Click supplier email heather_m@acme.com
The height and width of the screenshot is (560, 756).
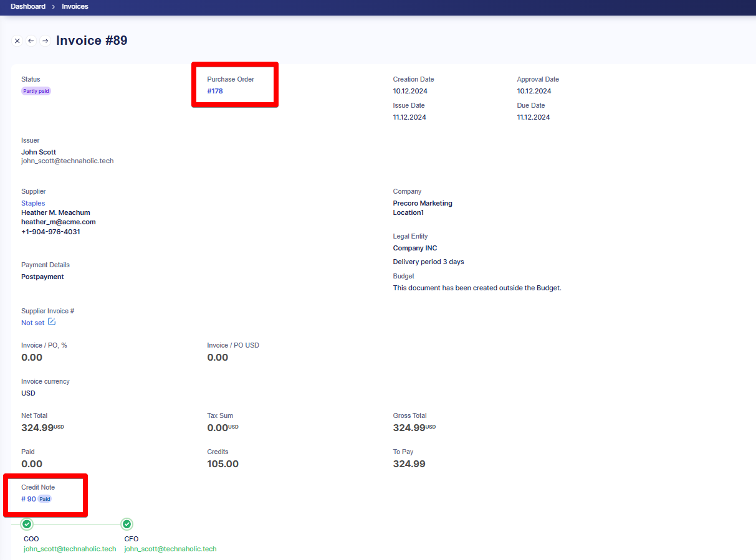click(59, 222)
